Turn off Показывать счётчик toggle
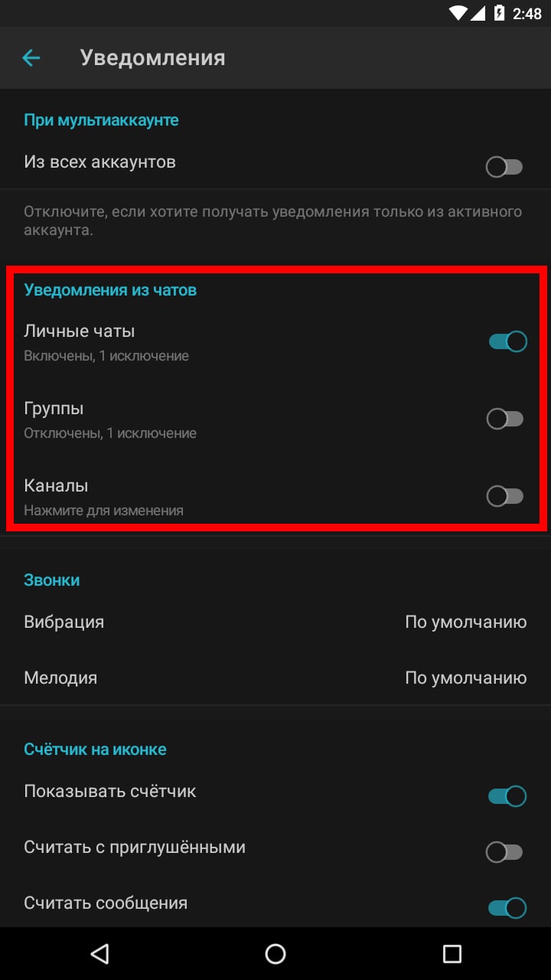Viewport: 551px width, 980px height. click(507, 796)
